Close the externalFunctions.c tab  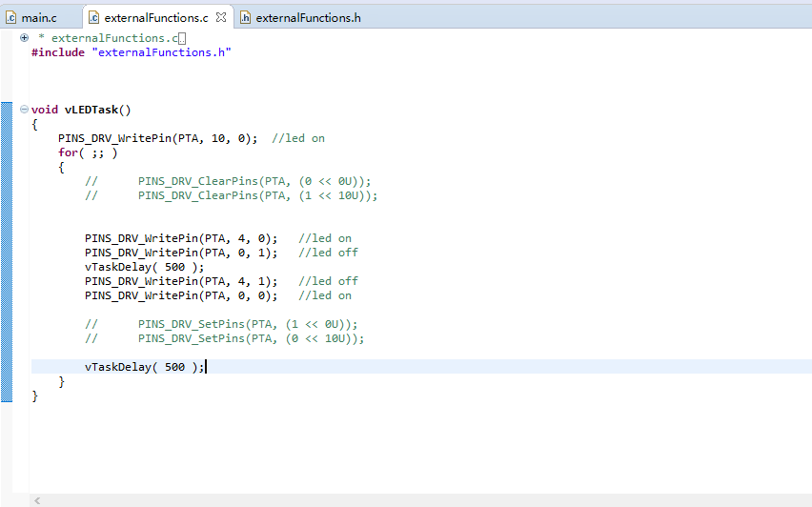tap(221, 17)
